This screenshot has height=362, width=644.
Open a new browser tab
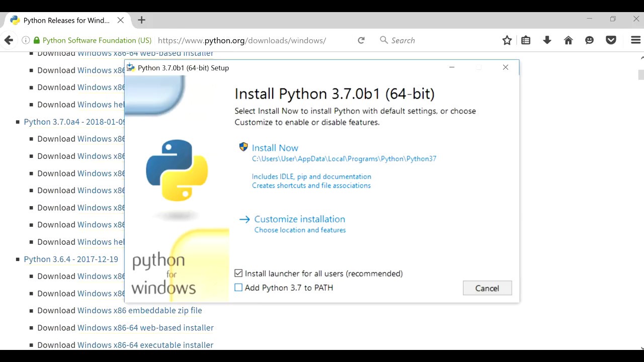141,20
